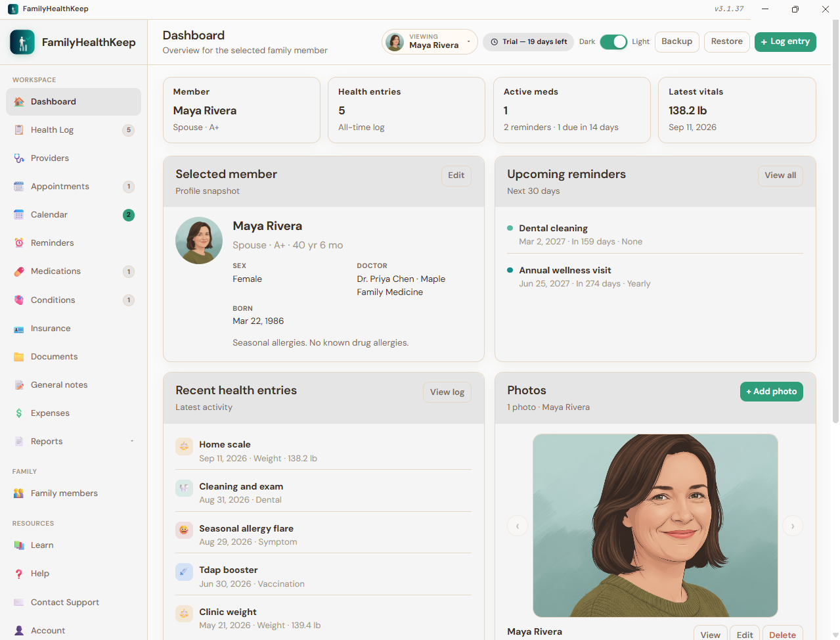Click the Expenses dollar sign icon
The image size is (840, 640).
[19, 413]
